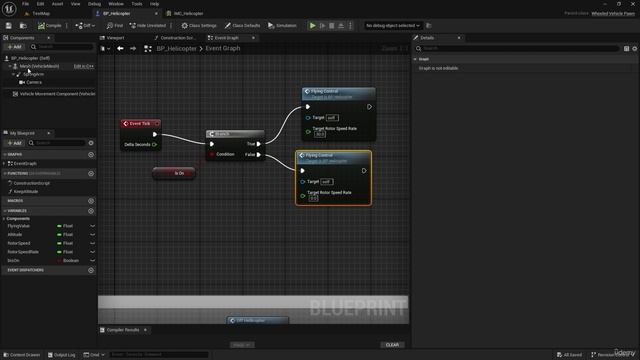Open the File menu
The width and height of the screenshot is (640, 360).
25,4
